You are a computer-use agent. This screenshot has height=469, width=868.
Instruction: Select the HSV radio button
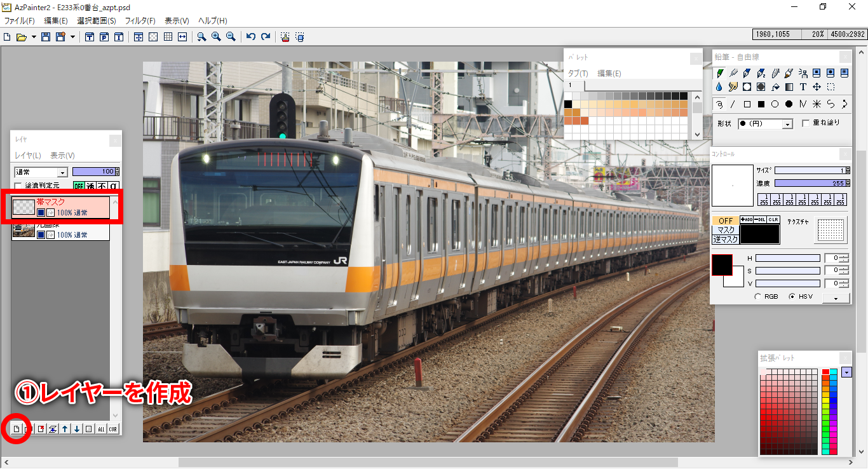[792, 297]
